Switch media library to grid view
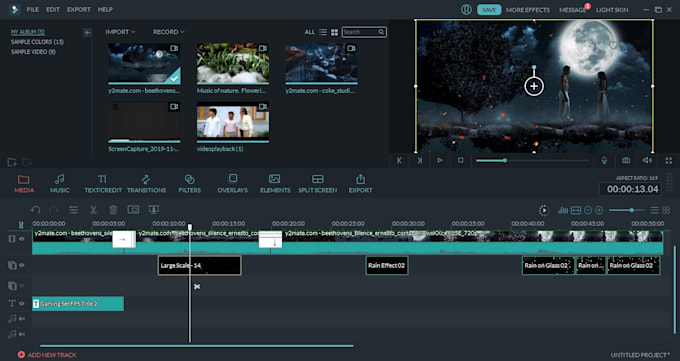This screenshot has height=361, width=680. coord(334,32)
